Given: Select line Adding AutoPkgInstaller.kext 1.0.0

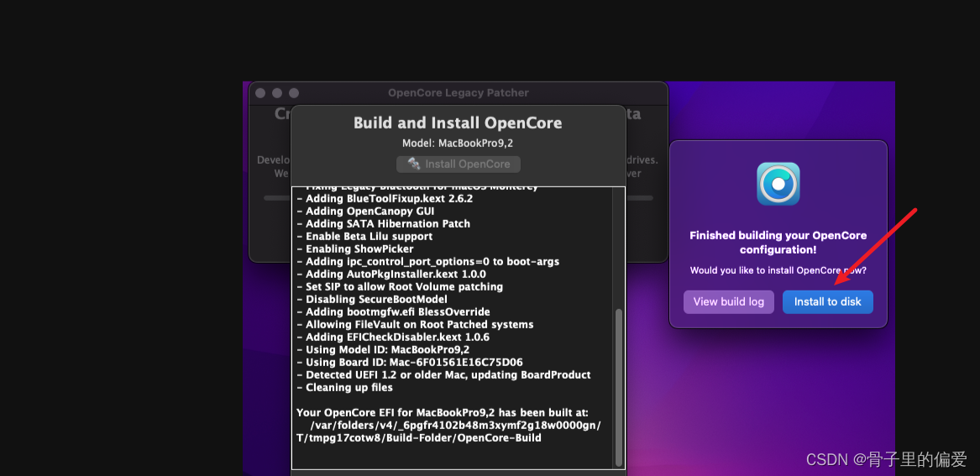Looking at the screenshot, I should (391, 275).
